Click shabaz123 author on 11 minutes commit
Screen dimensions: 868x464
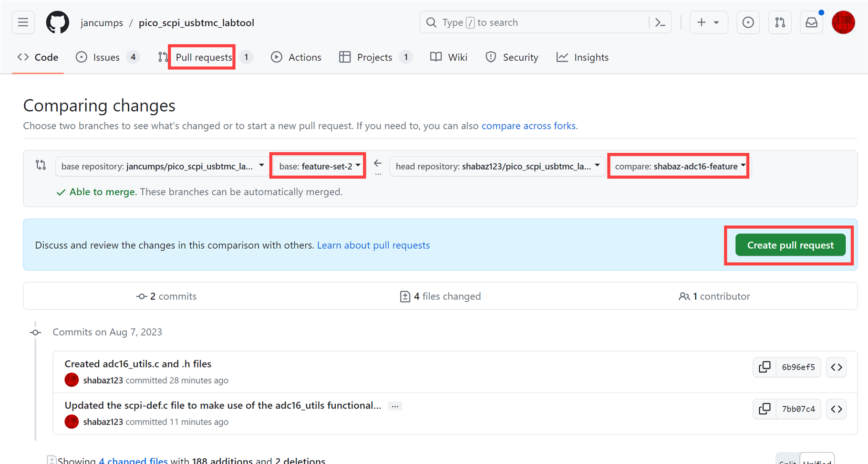coord(103,422)
